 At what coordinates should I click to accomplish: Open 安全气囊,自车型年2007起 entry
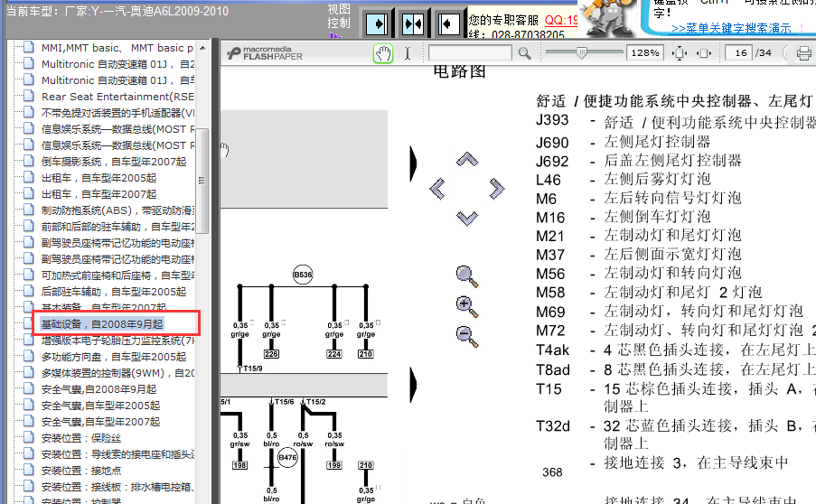point(100,421)
